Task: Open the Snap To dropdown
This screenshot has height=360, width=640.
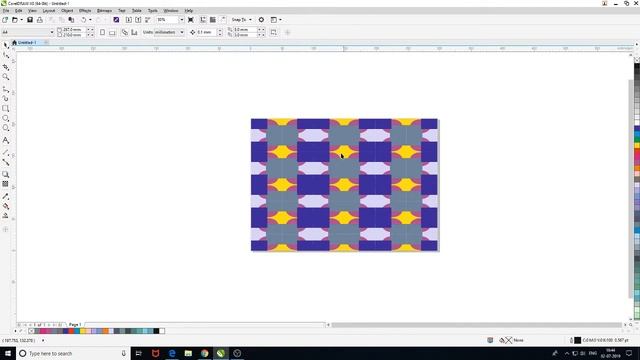Action: click(x=242, y=20)
